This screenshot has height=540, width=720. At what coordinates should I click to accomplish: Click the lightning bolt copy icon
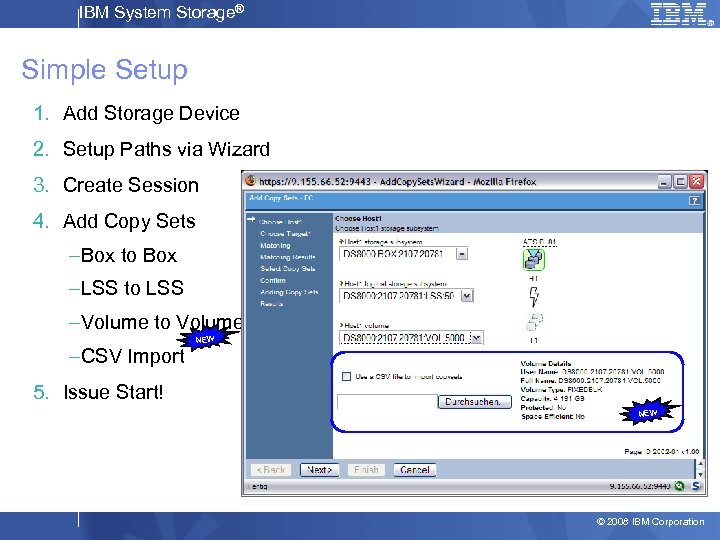click(534, 297)
